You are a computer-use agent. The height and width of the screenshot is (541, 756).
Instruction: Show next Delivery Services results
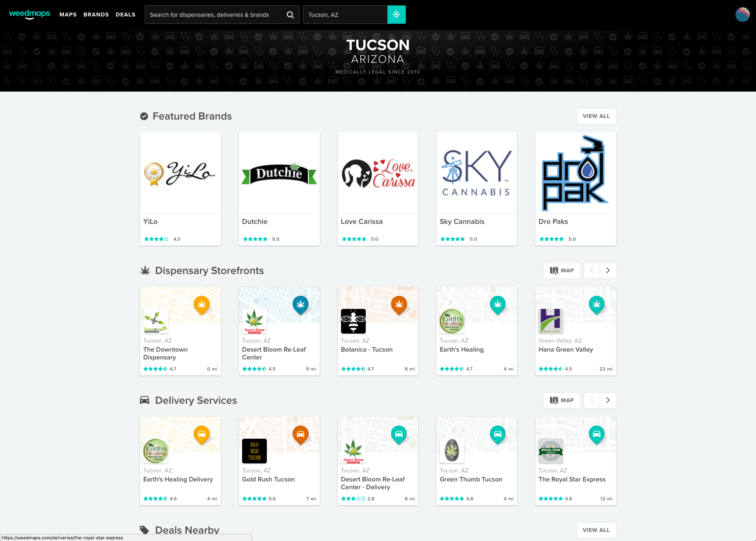coord(608,401)
